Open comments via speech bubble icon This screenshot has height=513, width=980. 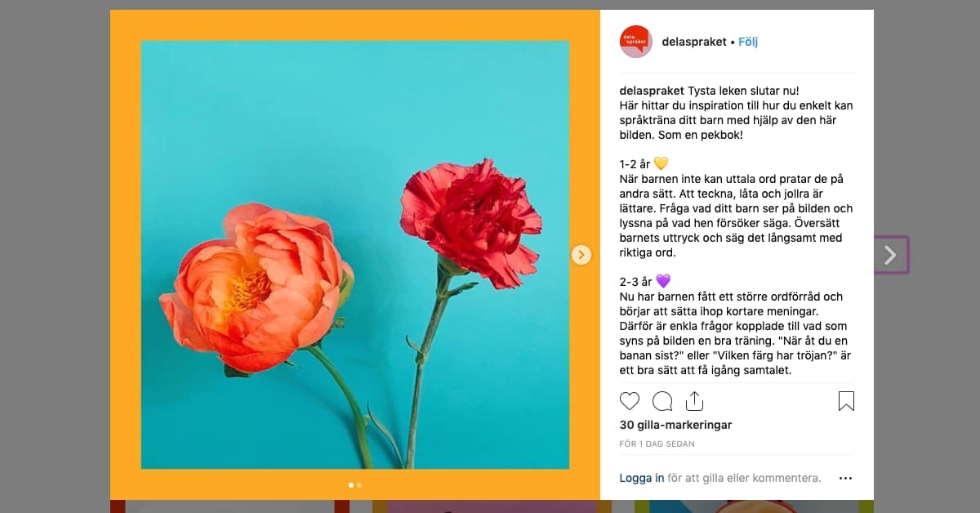(662, 401)
